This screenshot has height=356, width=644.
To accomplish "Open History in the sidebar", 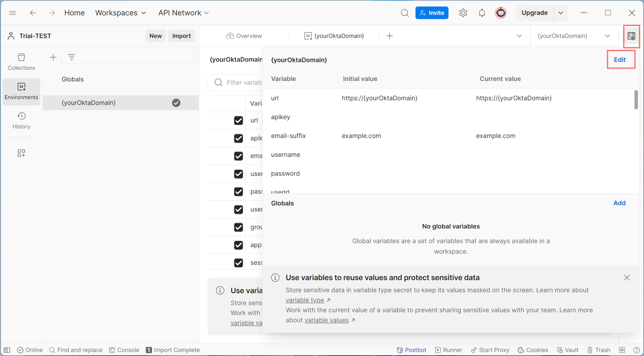I will pyautogui.click(x=21, y=120).
